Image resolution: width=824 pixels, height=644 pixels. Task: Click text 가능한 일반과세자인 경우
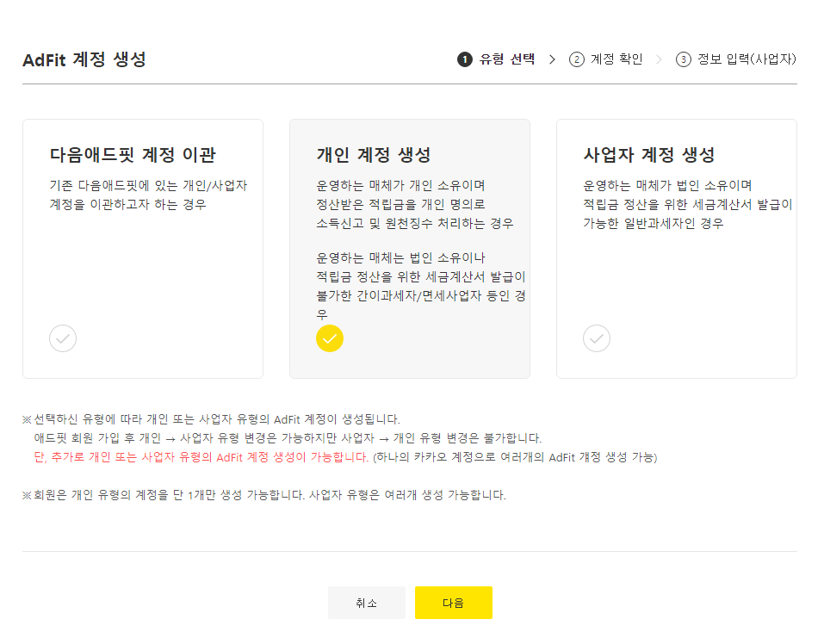654,223
